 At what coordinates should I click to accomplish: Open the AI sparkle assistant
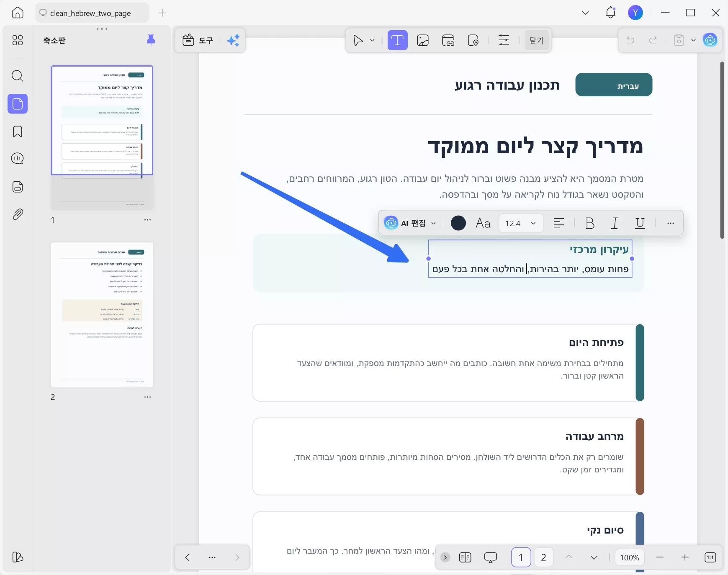pyautogui.click(x=233, y=40)
